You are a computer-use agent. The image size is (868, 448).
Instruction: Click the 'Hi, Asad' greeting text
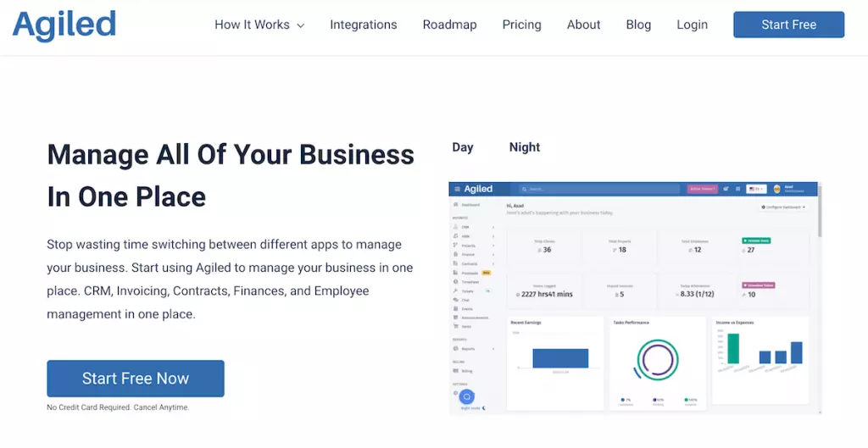click(515, 206)
